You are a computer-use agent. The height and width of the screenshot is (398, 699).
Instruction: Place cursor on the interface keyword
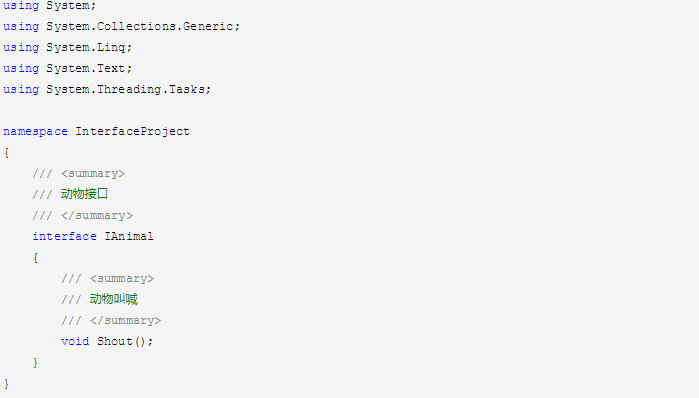click(64, 236)
